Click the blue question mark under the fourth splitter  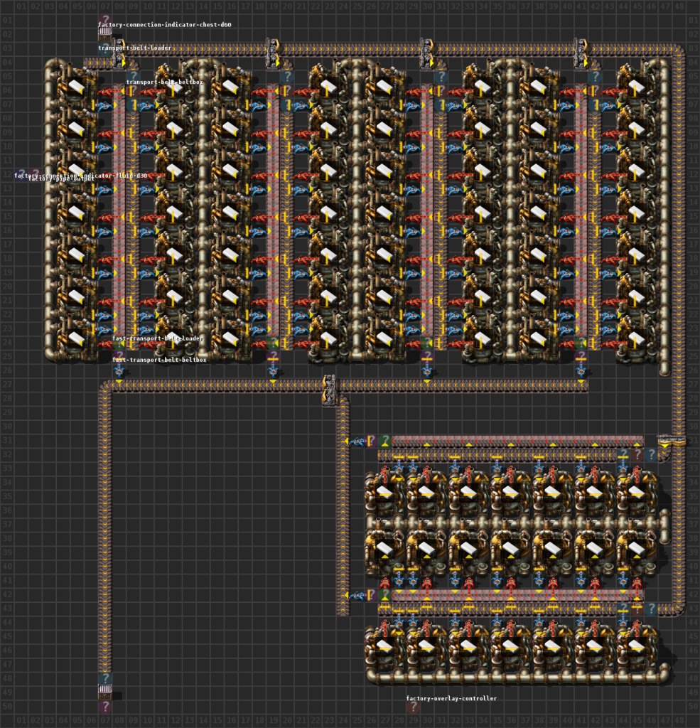tap(595, 76)
